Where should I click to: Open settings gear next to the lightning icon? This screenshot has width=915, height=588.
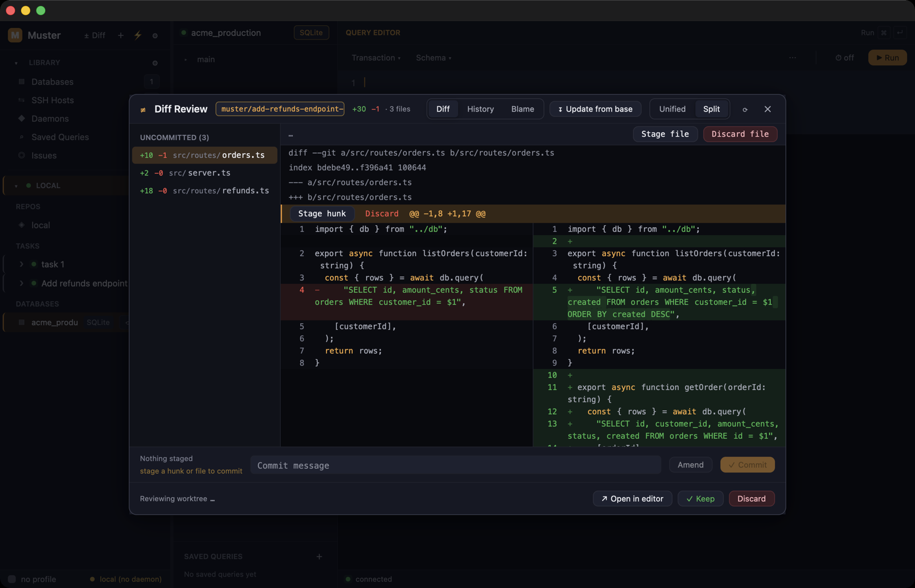pos(155,35)
